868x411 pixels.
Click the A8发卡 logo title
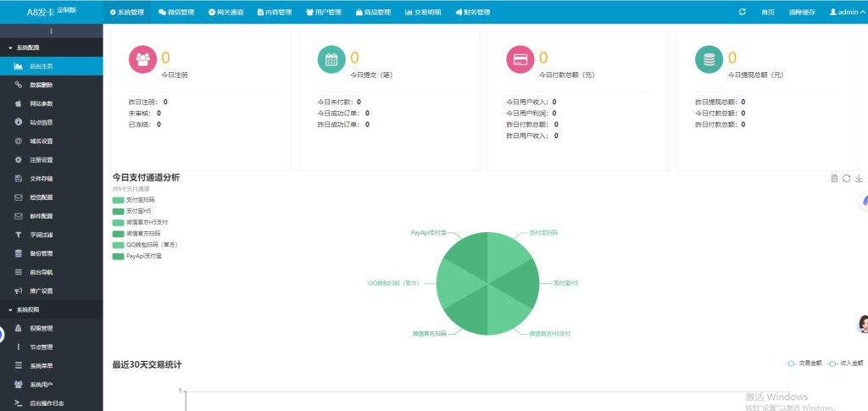tap(52, 12)
